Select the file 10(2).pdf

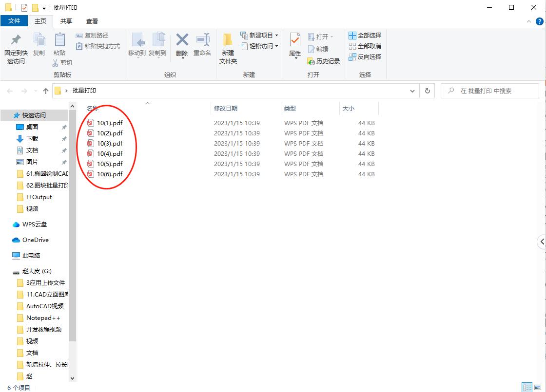click(x=110, y=133)
